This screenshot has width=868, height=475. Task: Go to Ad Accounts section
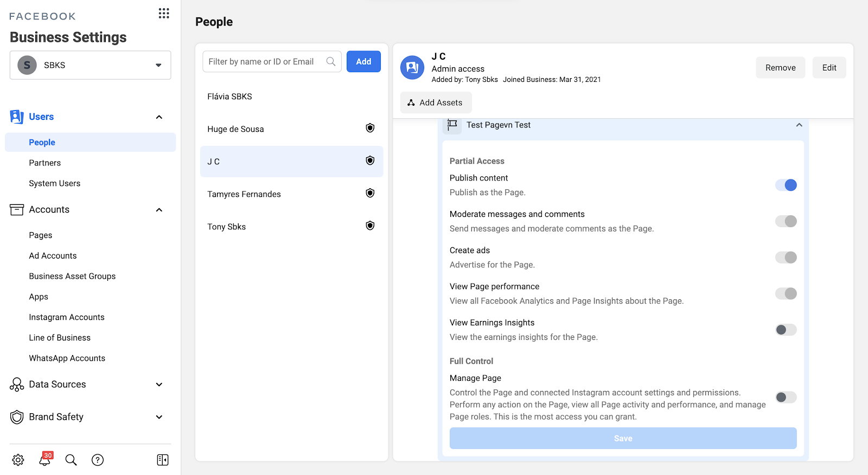click(53, 255)
